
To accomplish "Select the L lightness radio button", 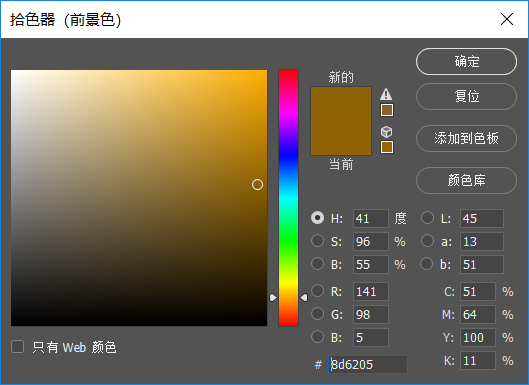I will [x=427, y=218].
